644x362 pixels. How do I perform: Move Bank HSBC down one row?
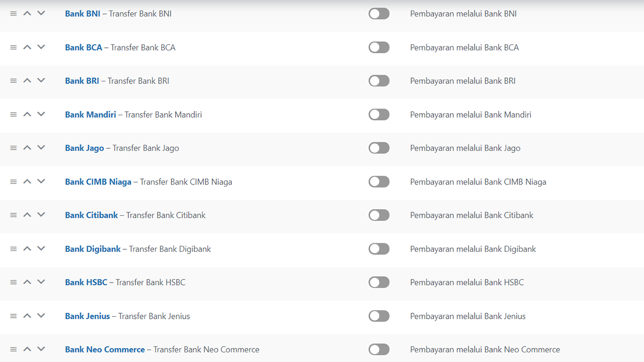coord(41,282)
